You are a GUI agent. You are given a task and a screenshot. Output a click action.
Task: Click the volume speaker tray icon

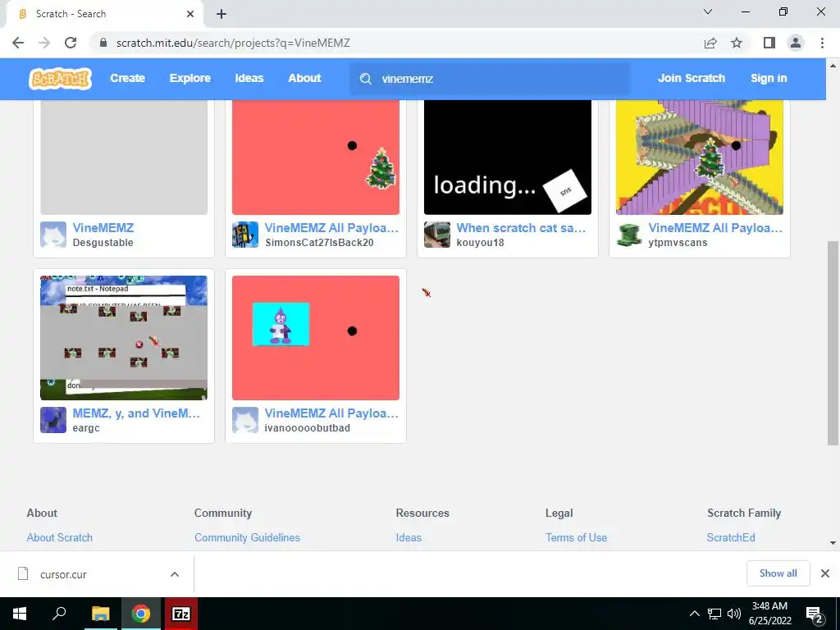coord(734,614)
